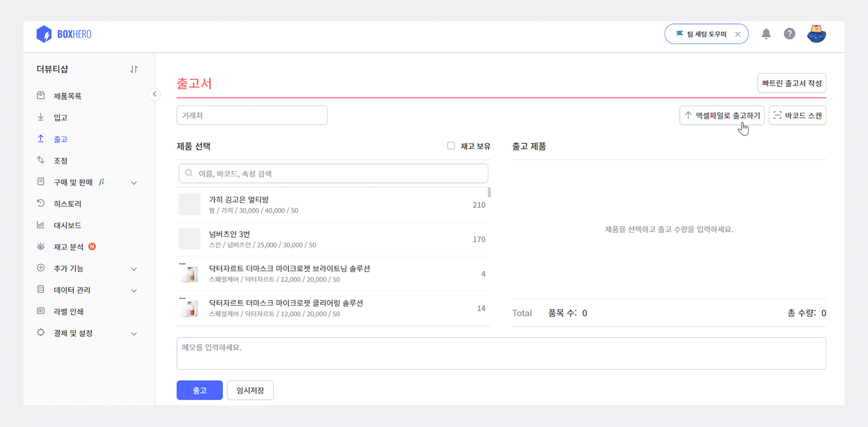This screenshot has height=427, width=868.
Task: Click the blue 출고 submit button
Action: (200, 390)
